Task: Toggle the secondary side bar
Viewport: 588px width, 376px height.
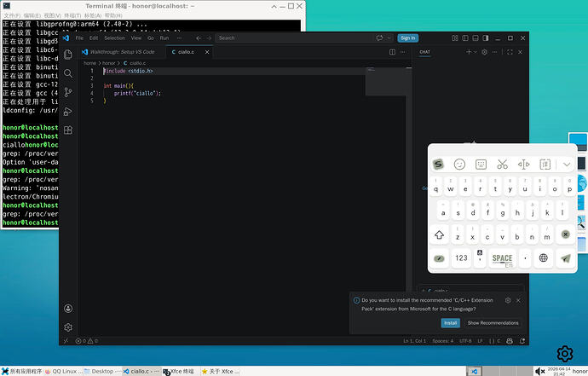Action: coord(486,38)
